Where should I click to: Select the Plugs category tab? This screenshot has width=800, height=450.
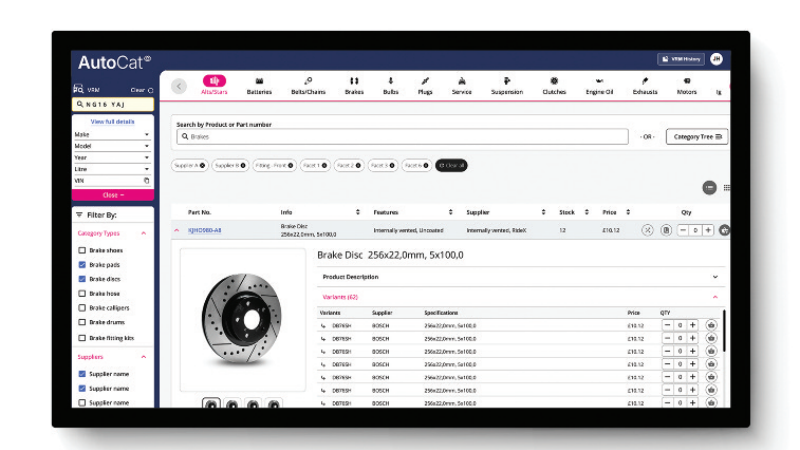click(425, 86)
